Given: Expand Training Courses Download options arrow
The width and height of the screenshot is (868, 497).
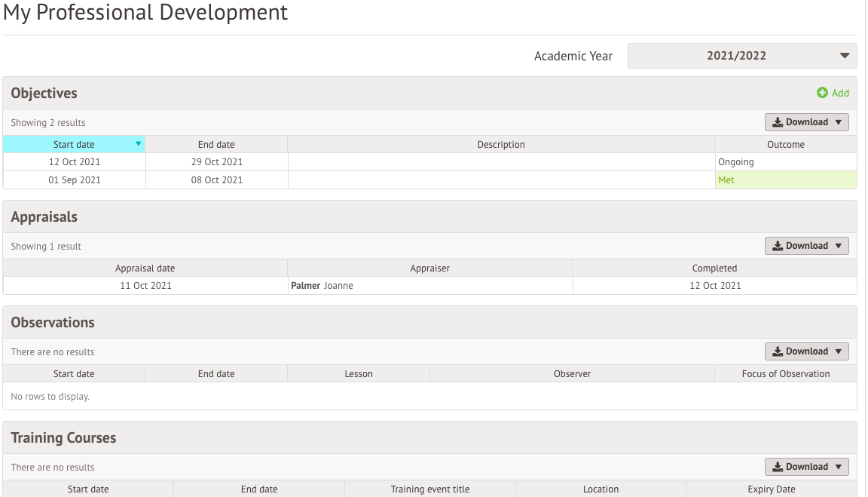Looking at the screenshot, I should coord(839,467).
